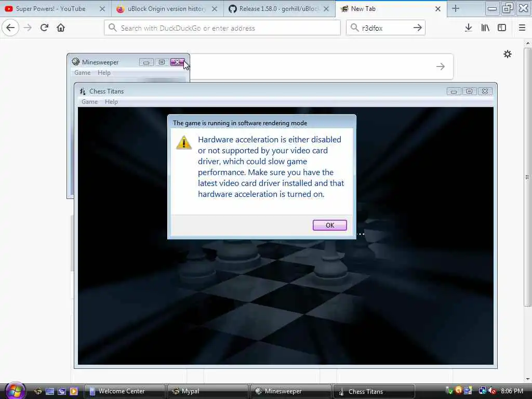Open the browser downloads panel
This screenshot has width=532, height=399.
point(469,28)
